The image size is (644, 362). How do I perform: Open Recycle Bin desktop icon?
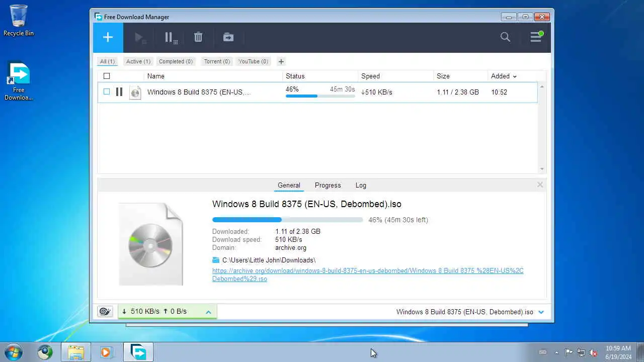pos(19,21)
